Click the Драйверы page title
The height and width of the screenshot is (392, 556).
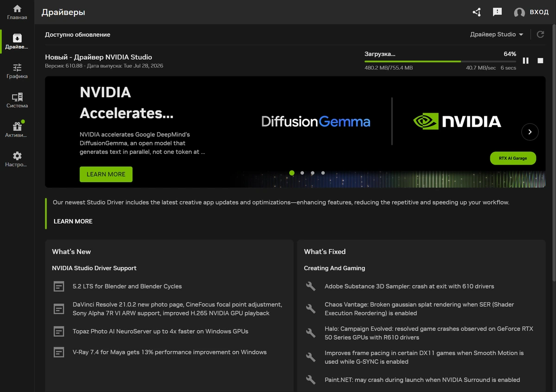coord(63,13)
